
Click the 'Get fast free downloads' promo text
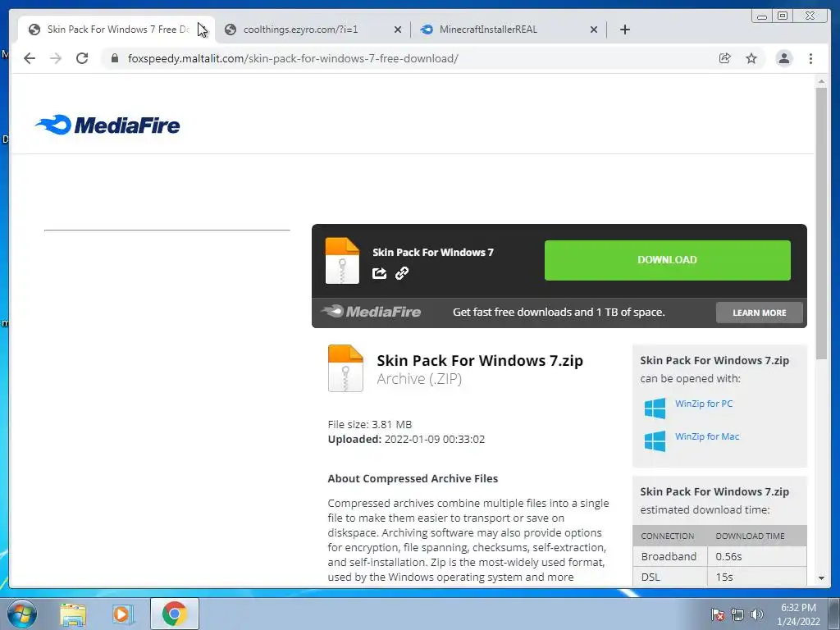point(559,312)
